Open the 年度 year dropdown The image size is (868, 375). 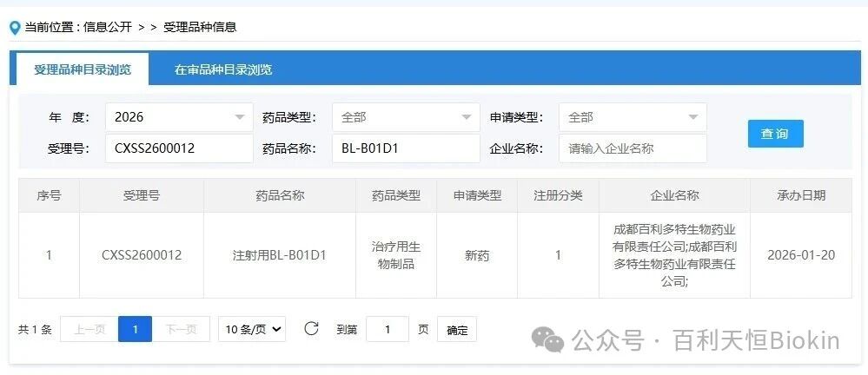(179, 117)
